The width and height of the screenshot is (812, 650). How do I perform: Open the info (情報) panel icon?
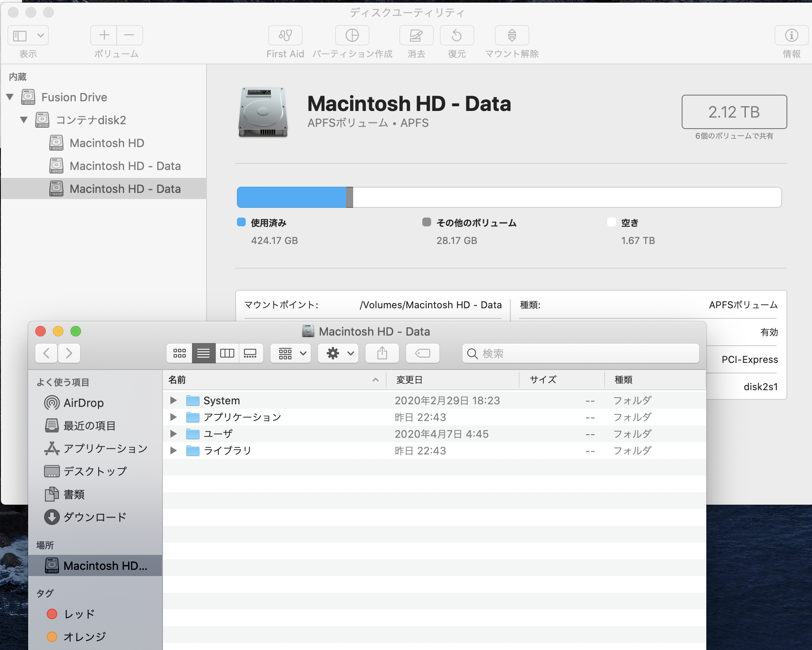(791, 35)
